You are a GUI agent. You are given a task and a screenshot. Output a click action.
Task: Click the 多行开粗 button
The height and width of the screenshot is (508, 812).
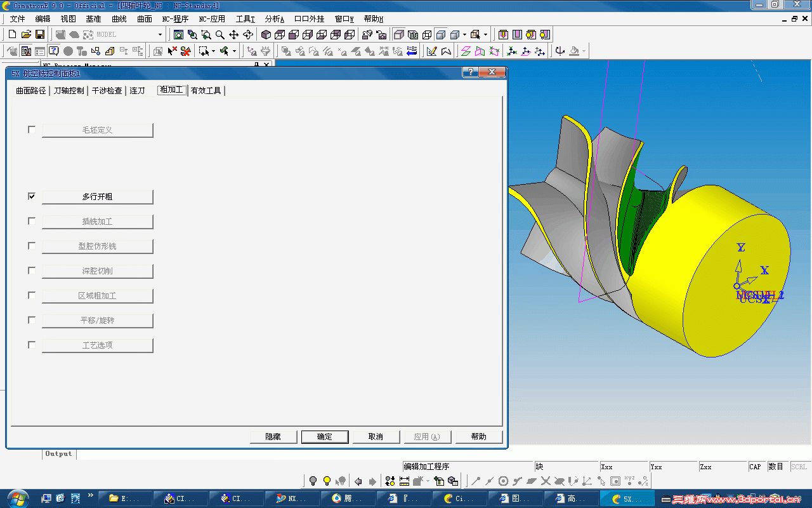click(x=98, y=197)
